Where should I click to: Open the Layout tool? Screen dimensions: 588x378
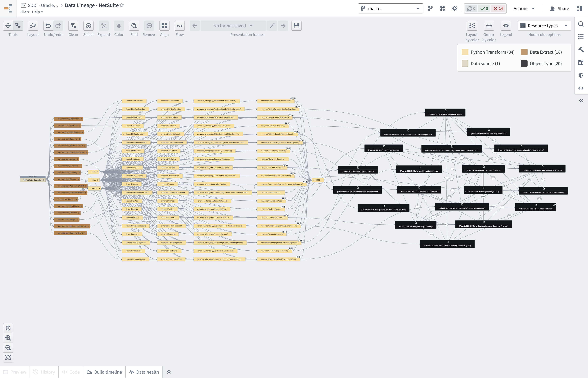tap(33, 26)
